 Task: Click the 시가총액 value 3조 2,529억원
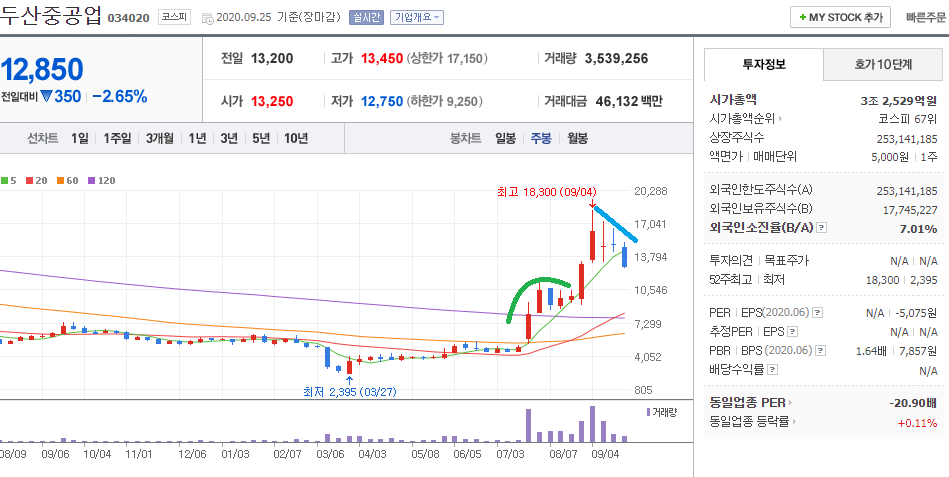pyautogui.click(x=899, y=100)
